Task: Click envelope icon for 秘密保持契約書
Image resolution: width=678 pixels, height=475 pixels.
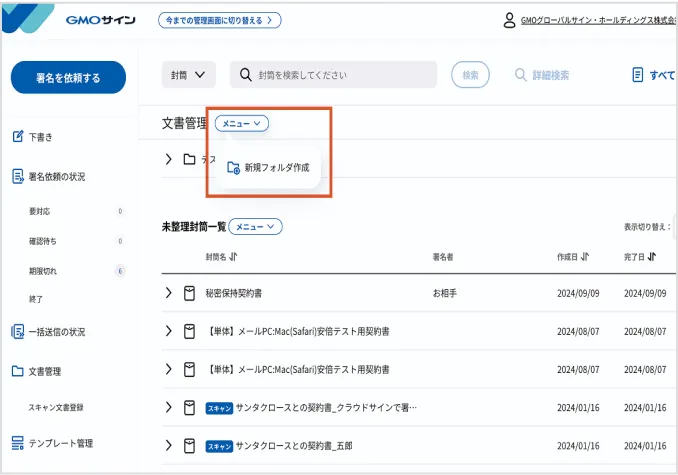Action: (x=189, y=293)
